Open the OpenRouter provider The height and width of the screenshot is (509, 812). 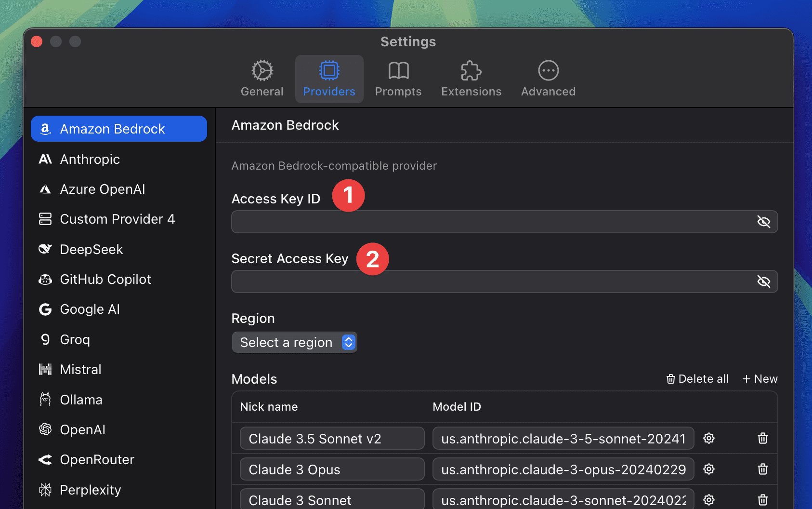(97, 460)
